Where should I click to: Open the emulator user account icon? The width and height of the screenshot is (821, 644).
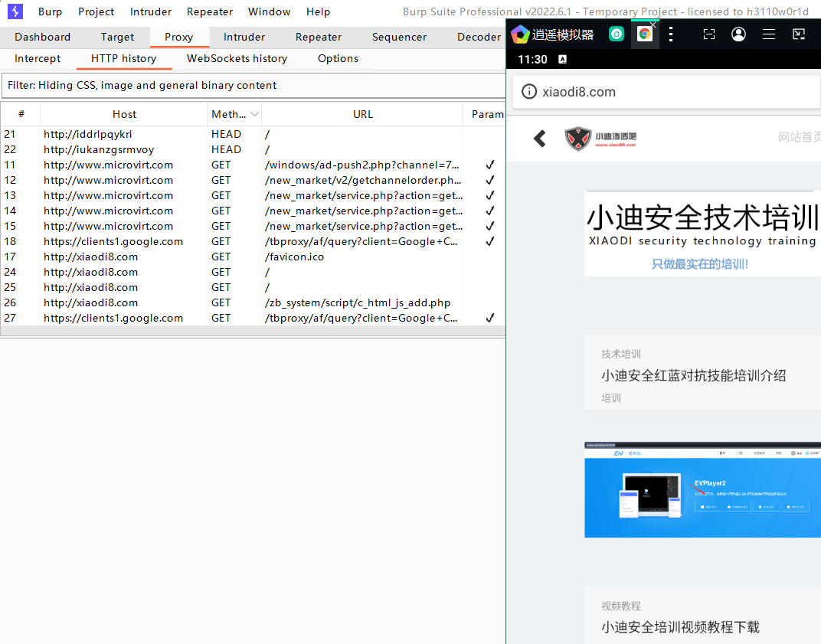738,34
